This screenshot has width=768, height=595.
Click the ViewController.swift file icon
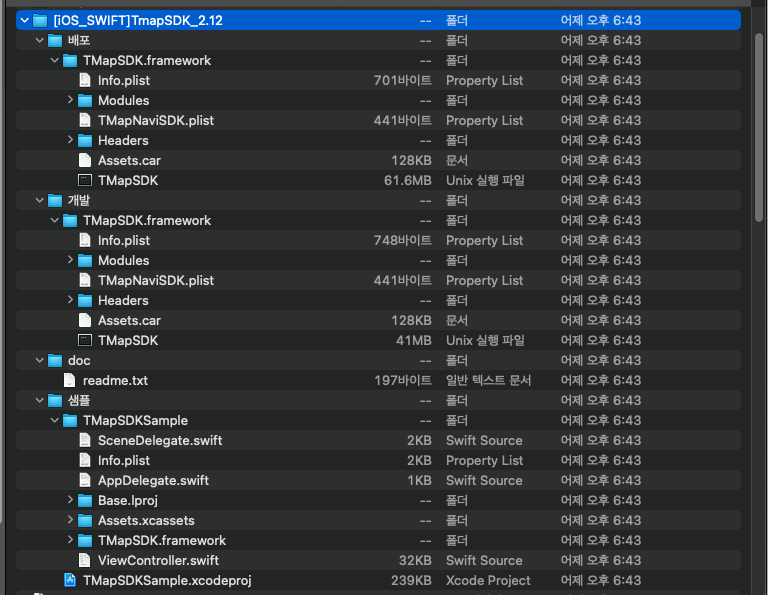coord(85,560)
